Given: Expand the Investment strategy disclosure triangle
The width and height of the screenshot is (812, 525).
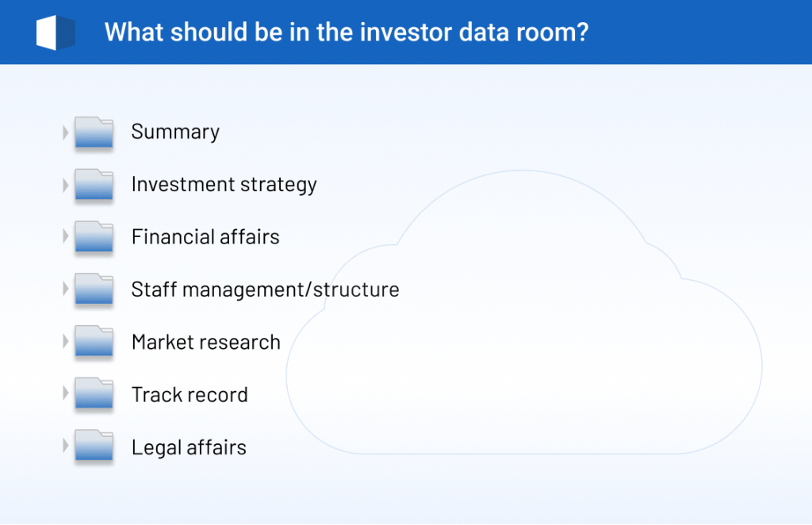Looking at the screenshot, I should coord(66,185).
